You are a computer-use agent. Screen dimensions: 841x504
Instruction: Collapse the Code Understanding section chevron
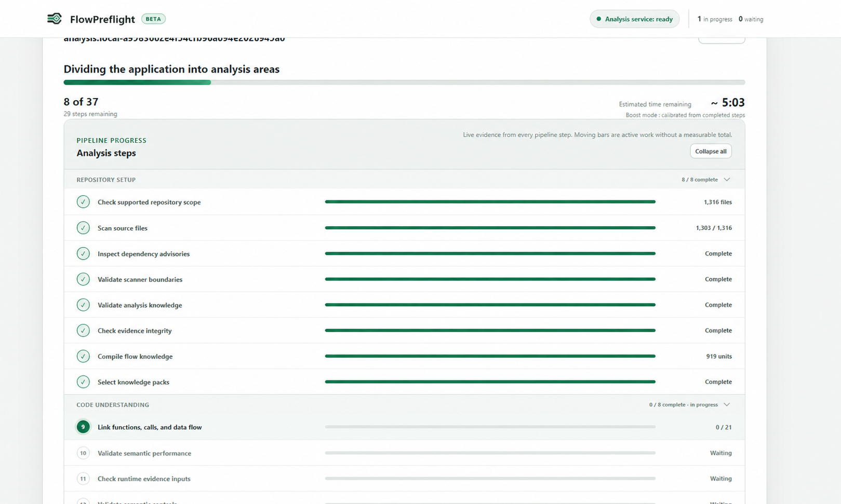[727, 405]
